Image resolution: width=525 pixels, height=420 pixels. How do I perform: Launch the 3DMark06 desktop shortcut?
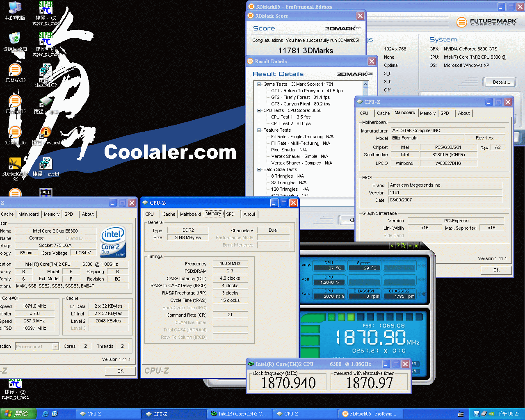click(15, 135)
